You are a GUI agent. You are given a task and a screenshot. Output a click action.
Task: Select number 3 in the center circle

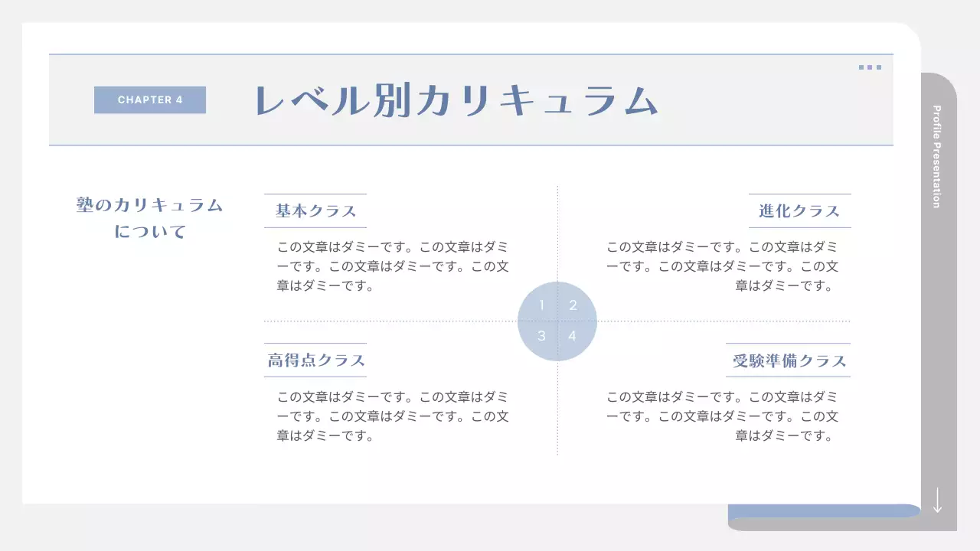click(542, 335)
